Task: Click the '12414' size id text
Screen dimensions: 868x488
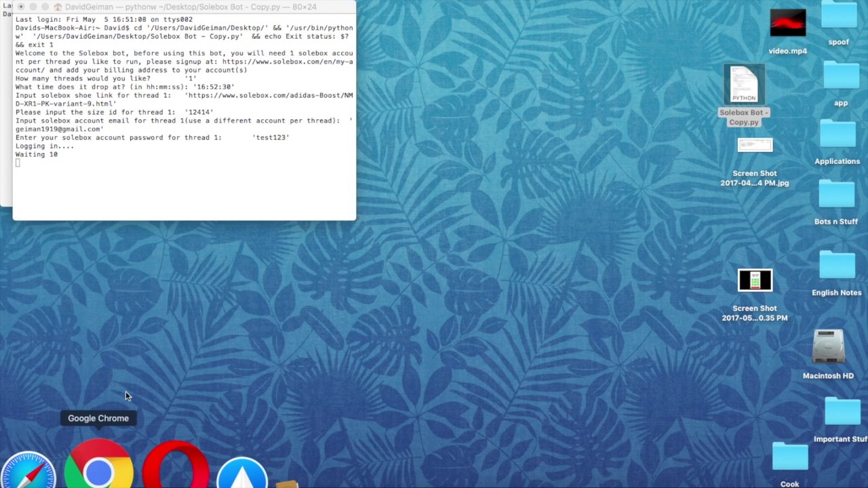Action: tap(199, 112)
